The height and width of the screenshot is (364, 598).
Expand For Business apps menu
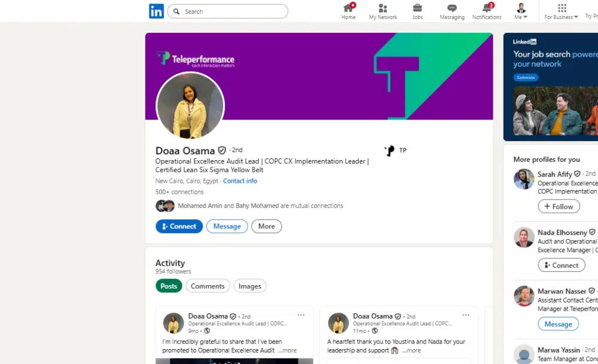click(562, 11)
